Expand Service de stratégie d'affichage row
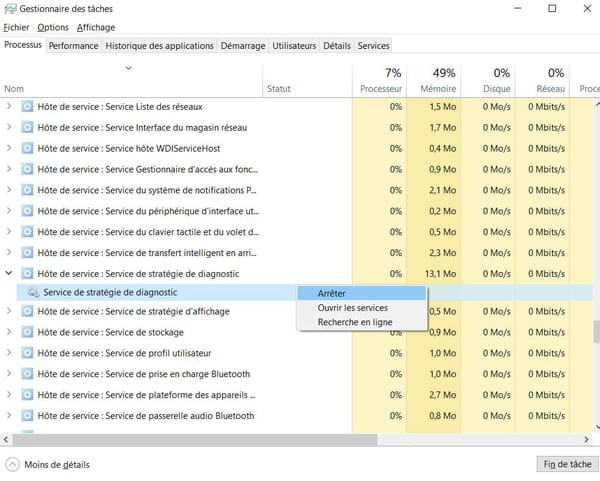The height and width of the screenshot is (481, 600). click(9, 311)
